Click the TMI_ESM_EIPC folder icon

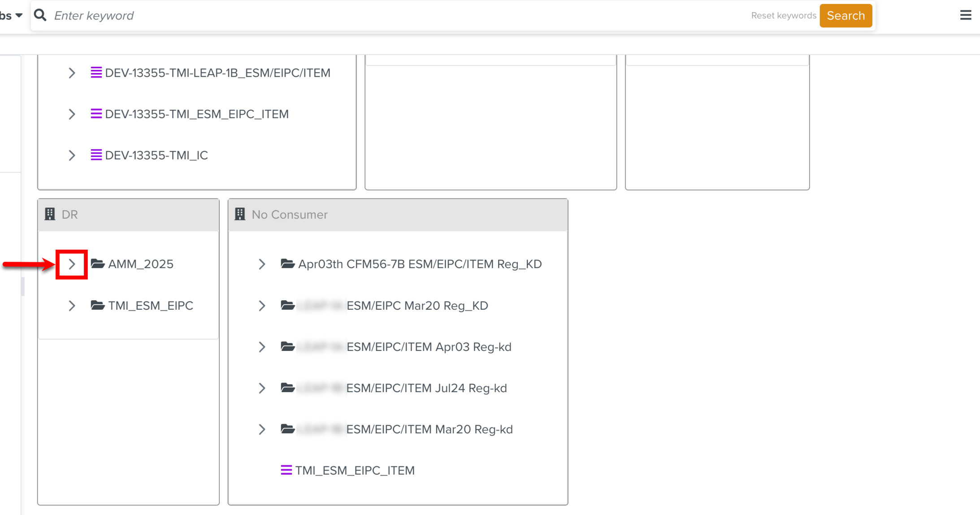click(x=98, y=305)
